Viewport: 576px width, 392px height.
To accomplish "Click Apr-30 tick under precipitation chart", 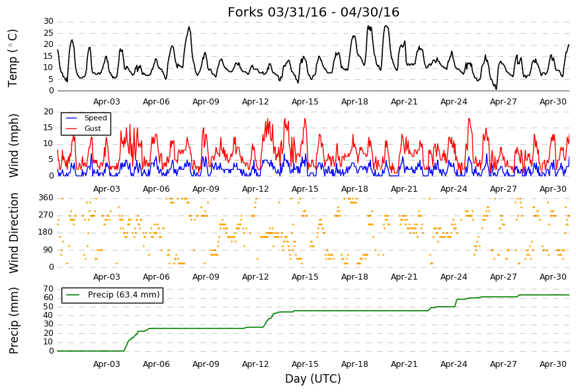I will [x=553, y=364].
